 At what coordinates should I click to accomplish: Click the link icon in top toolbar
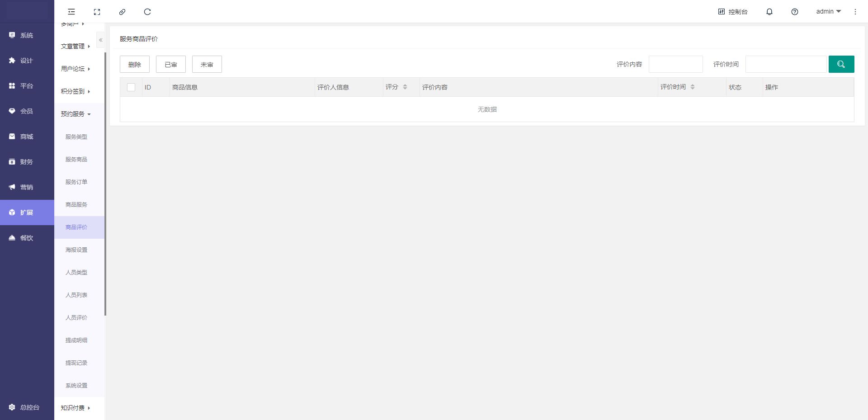point(122,12)
